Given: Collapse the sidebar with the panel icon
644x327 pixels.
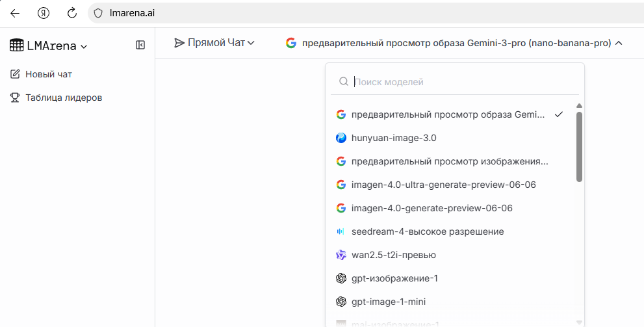Looking at the screenshot, I should 140,45.
